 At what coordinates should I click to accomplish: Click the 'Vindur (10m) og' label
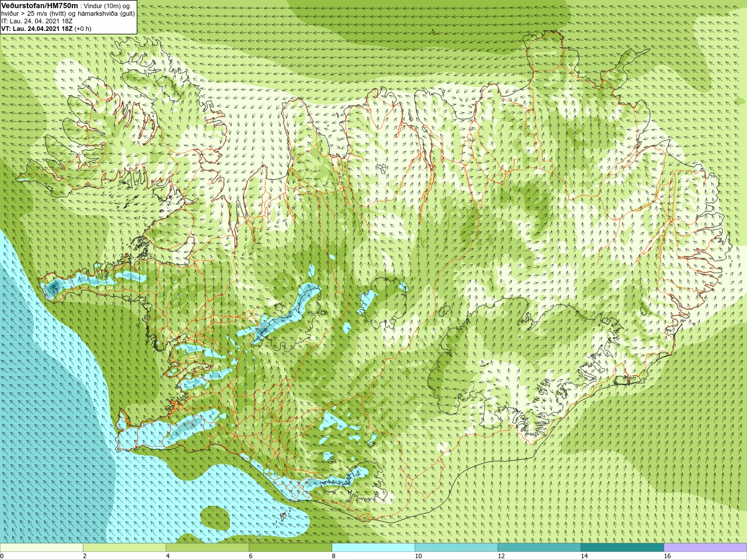(x=107, y=6)
